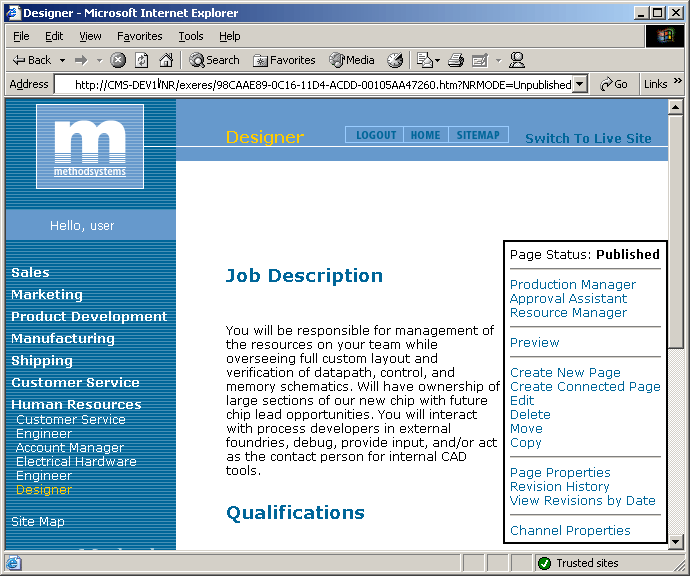Open Resource Manager in console
This screenshot has width=690, height=576.
coord(568,313)
